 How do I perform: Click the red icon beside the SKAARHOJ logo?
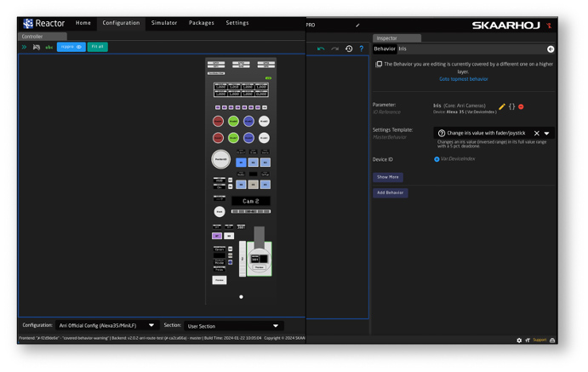pos(549,26)
